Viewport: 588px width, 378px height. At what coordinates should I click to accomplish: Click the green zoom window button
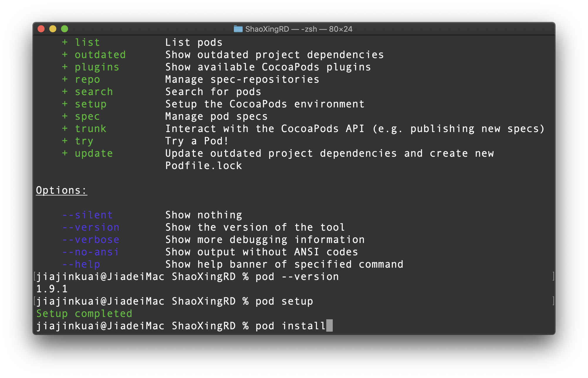tap(65, 29)
